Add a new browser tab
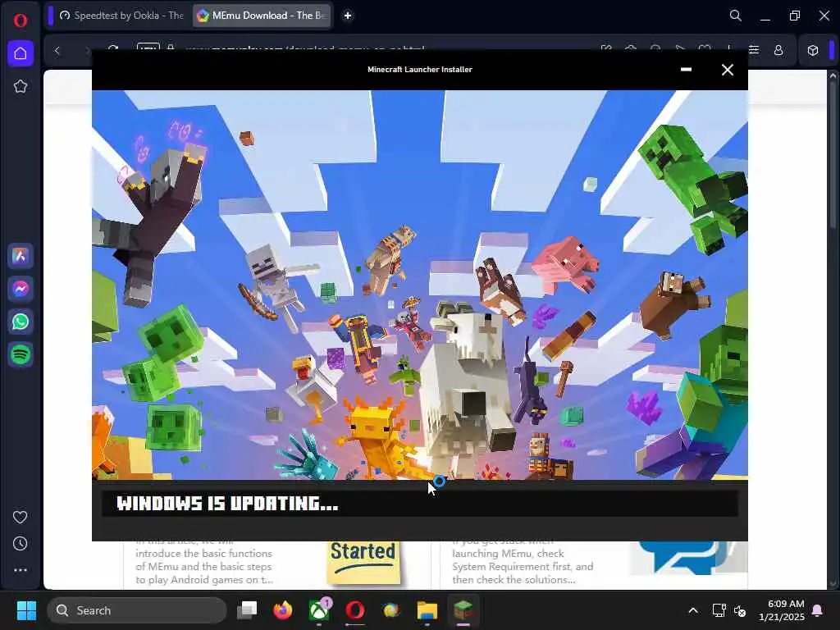This screenshot has width=840, height=630. click(x=348, y=16)
